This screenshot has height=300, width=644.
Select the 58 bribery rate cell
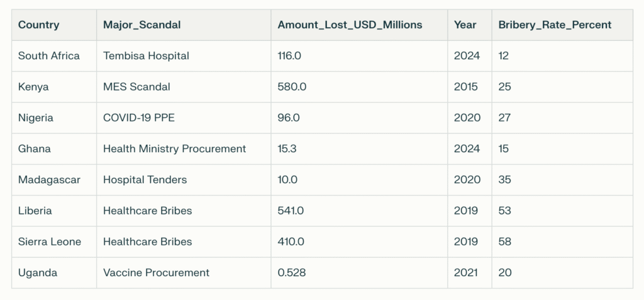tap(504, 242)
